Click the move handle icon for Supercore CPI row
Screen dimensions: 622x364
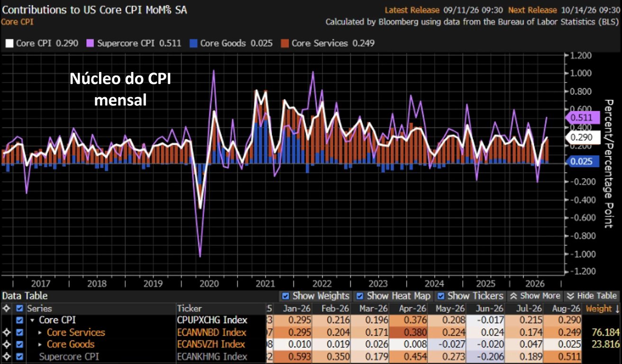click(x=6, y=357)
